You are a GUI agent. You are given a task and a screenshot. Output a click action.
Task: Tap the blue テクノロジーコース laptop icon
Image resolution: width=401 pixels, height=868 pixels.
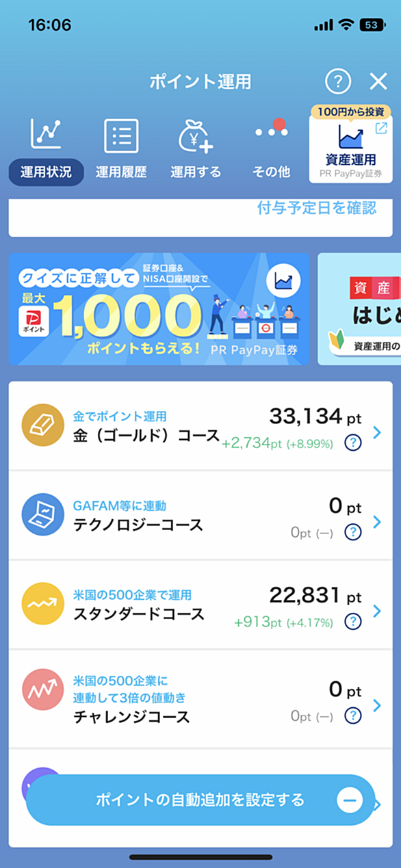click(x=42, y=514)
